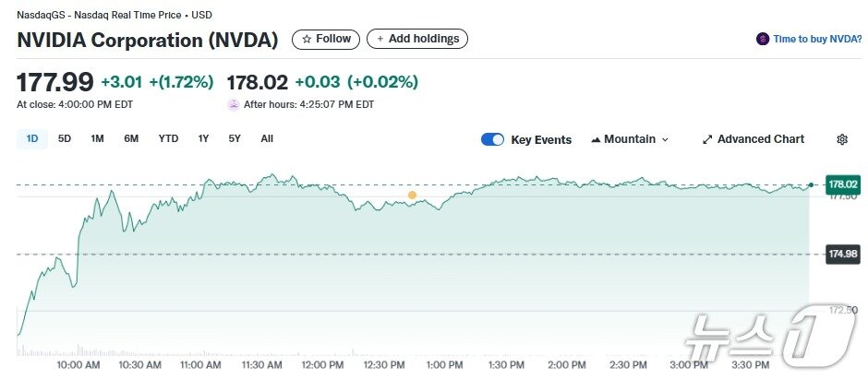Image resolution: width=868 pixels, height=380 pixels.
Task: Show the 5Y chart range
Action: pos(235,139)
